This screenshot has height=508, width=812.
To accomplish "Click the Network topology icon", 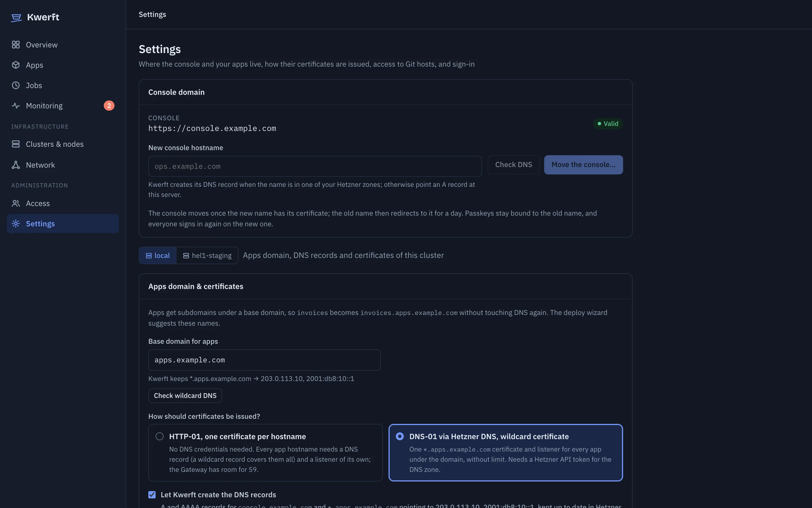I will point(16,165).
